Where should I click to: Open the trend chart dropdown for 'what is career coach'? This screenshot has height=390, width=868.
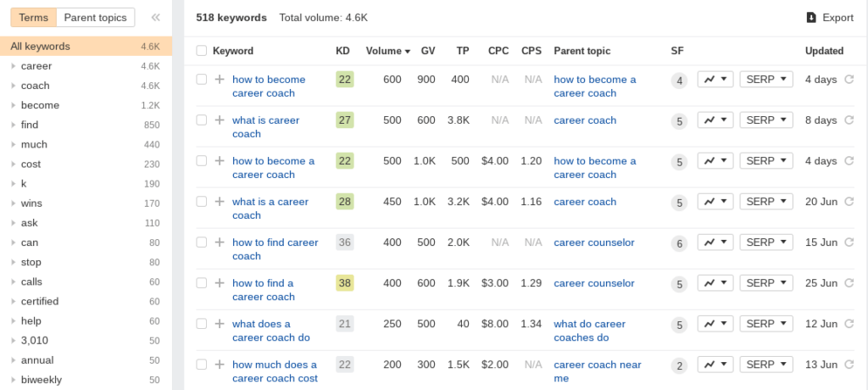(715, 120)
